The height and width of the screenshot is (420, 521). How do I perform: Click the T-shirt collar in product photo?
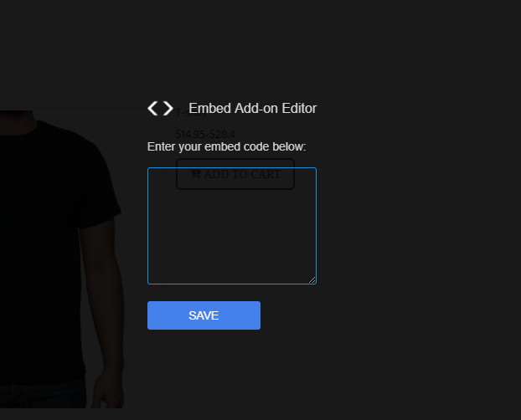20,125
